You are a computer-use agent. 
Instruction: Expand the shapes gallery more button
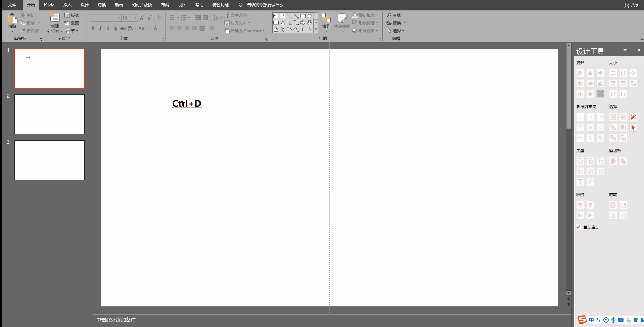pos(316,30)
